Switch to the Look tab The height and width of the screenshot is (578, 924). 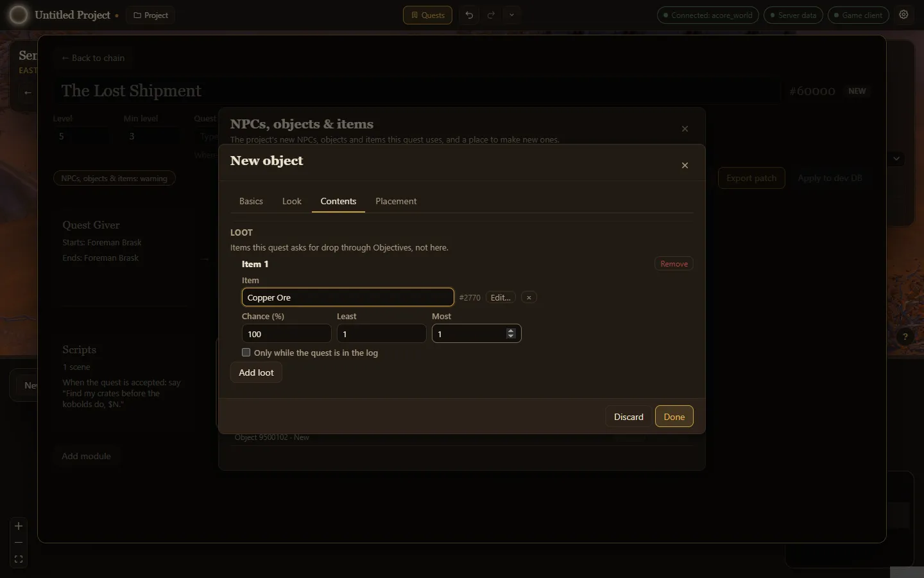(x=292, y=201)
